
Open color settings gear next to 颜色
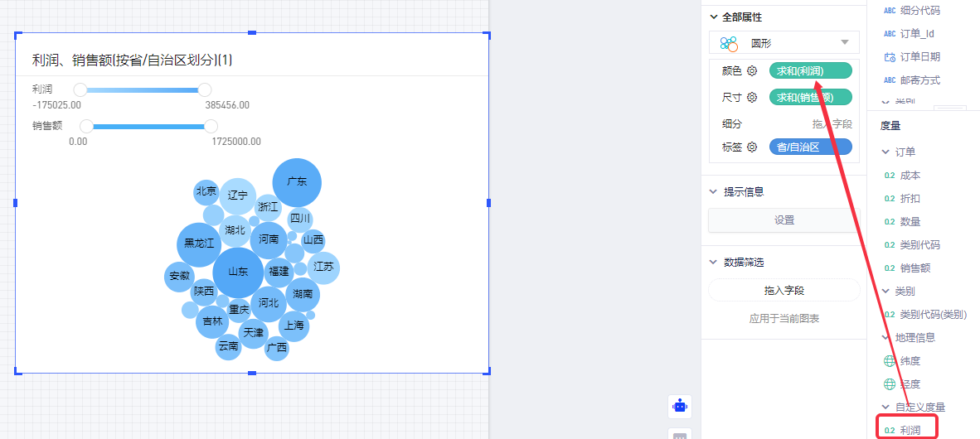(x=753, y=71)
